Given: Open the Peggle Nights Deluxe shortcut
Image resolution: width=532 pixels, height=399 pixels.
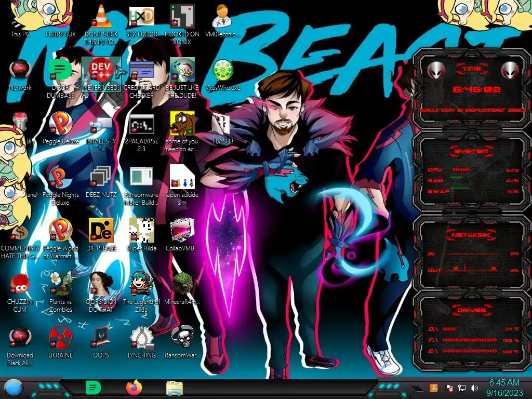Looking at the screenshot, I should tap(60, 185).
